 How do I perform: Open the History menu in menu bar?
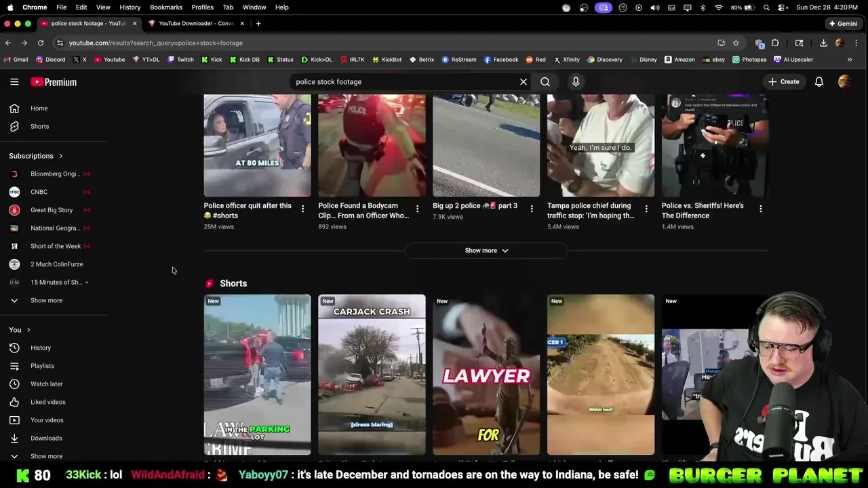[130, 7]
